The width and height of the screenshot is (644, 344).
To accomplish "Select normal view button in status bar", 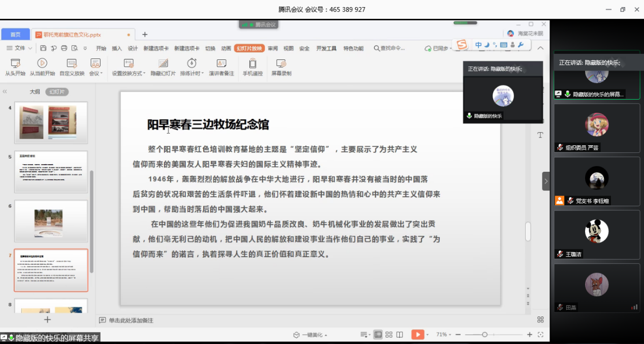I will (x=378, y=334).
